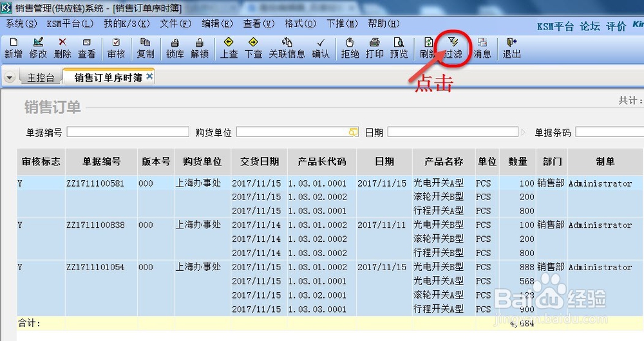Click the 修改 (Modify) toolbar icon
Viewport: 644px width, 341px height.
pos(38,48)
